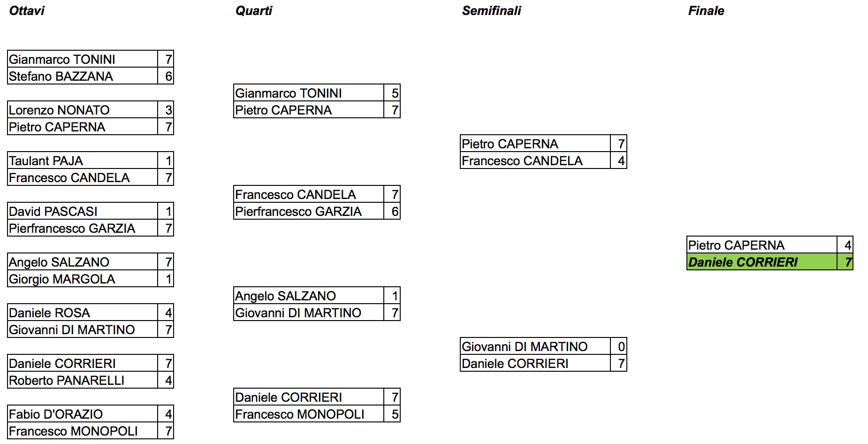Select Taulant PAJA entry

coord(83,161)
